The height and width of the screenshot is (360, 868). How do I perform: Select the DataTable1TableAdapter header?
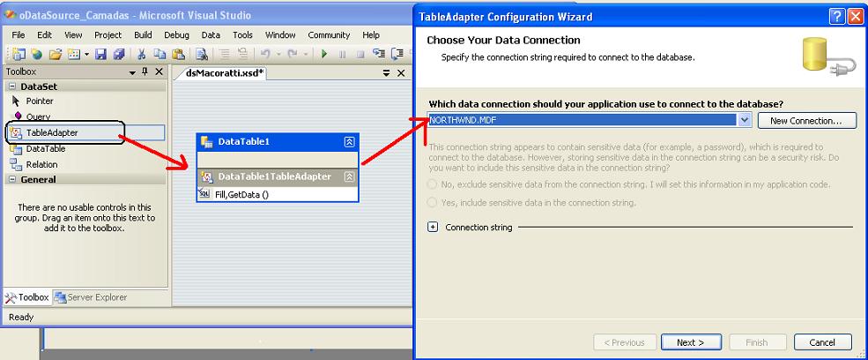click(278, 177)
